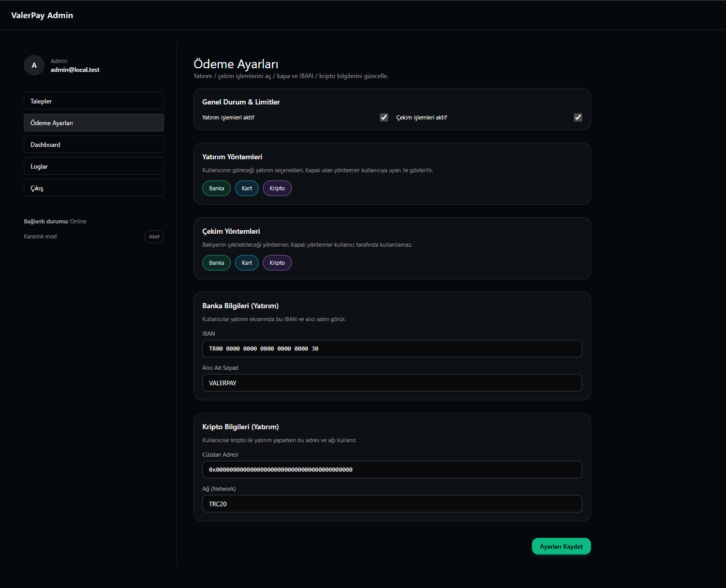The image size is (726, 588).
Task: Uncheck Yatırım işlemleri aktif
Action: [x=383, y=117]
